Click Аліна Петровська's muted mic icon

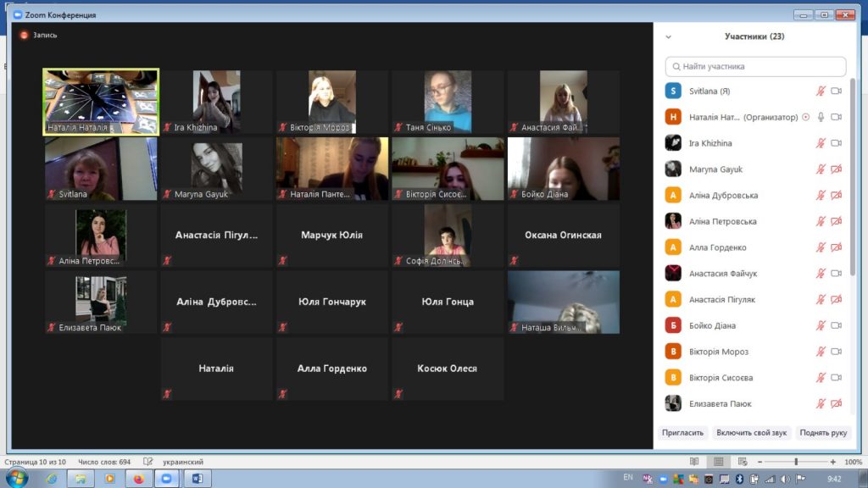pos(821,221)
